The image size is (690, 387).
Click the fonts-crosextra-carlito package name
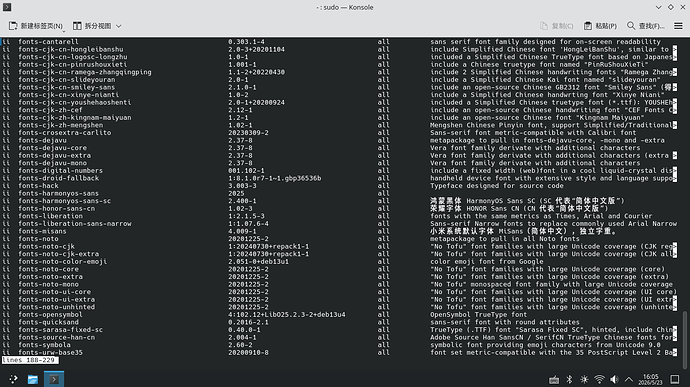pyautogui.click(x=65, y=133)
